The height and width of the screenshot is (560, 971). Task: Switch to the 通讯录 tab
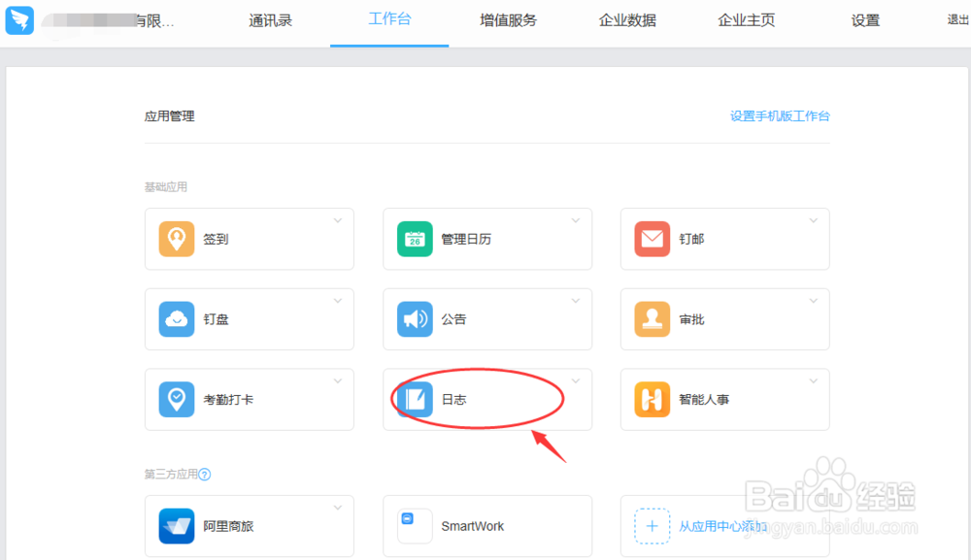tap(270, 20)
